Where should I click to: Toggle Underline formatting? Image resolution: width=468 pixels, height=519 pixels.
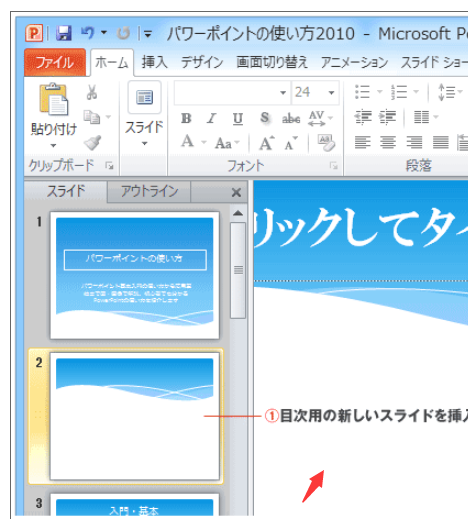(238, 118)
